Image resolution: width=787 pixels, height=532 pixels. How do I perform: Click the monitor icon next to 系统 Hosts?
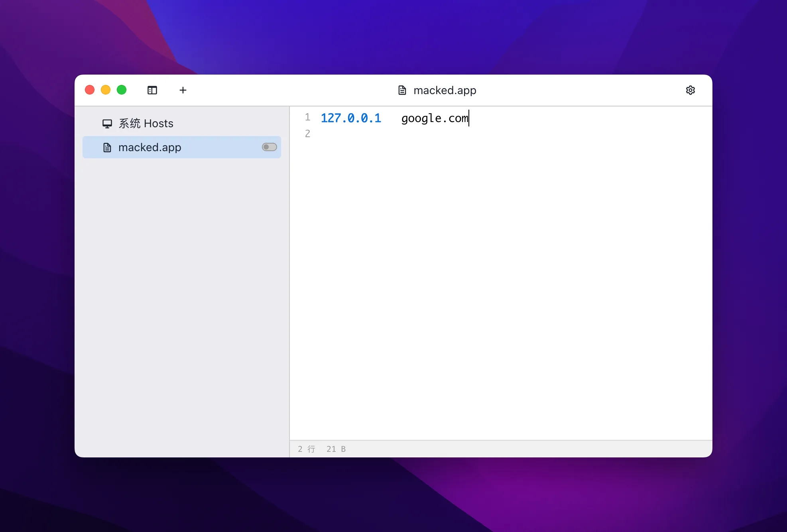pos(107,124)
